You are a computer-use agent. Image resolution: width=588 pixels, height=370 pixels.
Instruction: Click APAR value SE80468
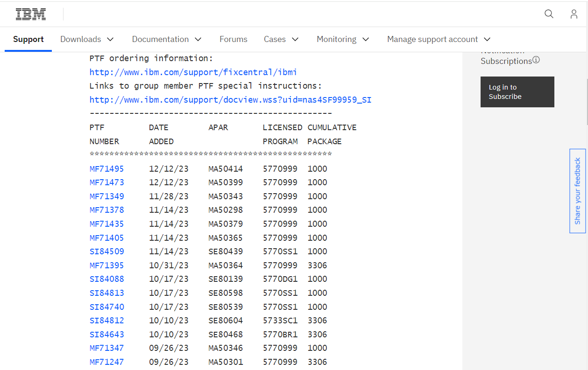[x=226, y=335]
